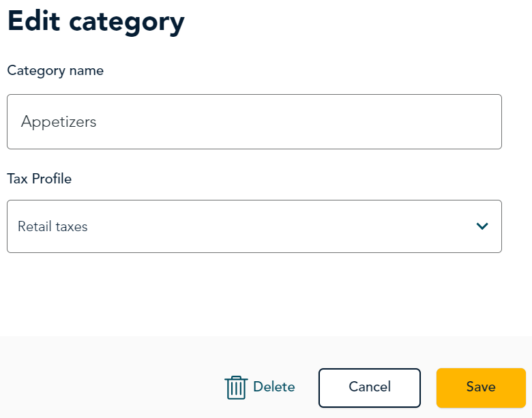Focus the Category name input field
Screen dimensions: 532x418
254,121
